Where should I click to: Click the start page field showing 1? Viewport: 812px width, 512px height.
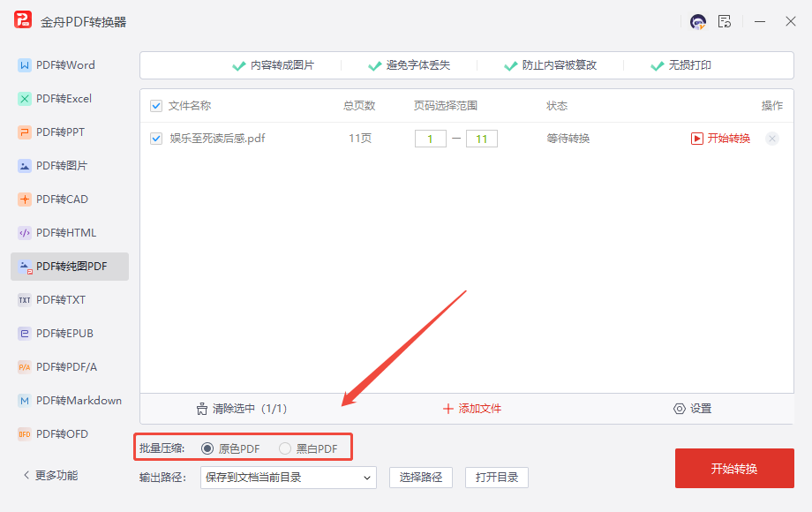[x=431, y=139]
